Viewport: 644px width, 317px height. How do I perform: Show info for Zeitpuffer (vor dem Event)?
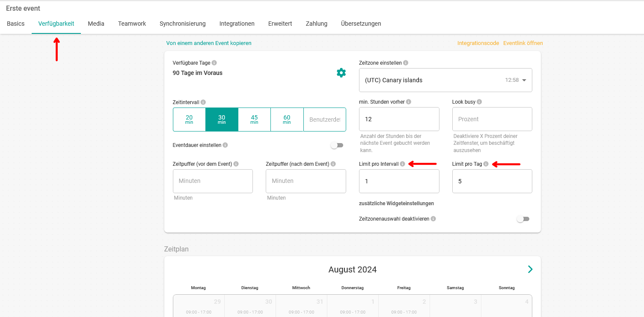click(236, 164)
